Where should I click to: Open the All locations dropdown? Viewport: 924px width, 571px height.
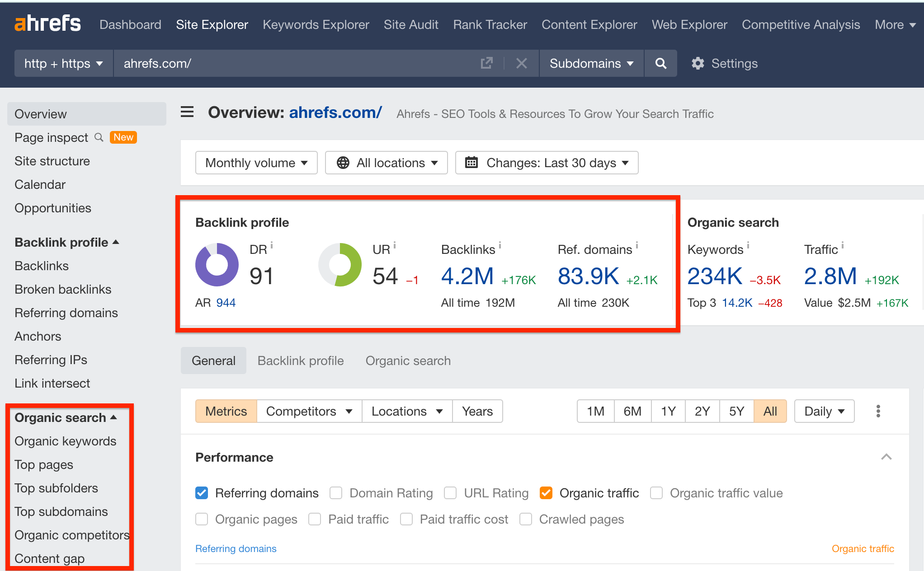pos(387,163)
